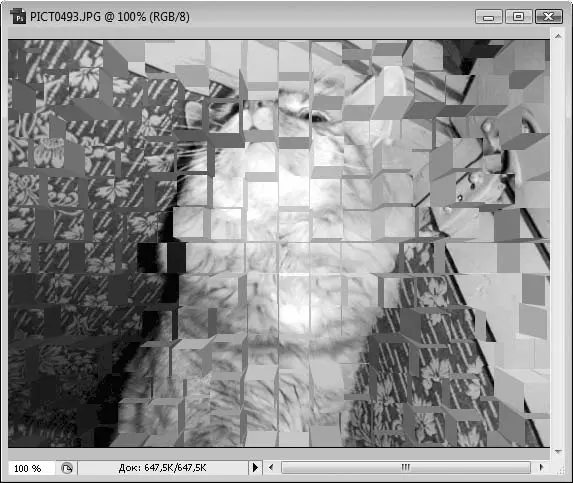The height and width of the screenshot is (483, 573).
Task: Click the right arrow of horizontal scrollbar
Action: [542, 467]
